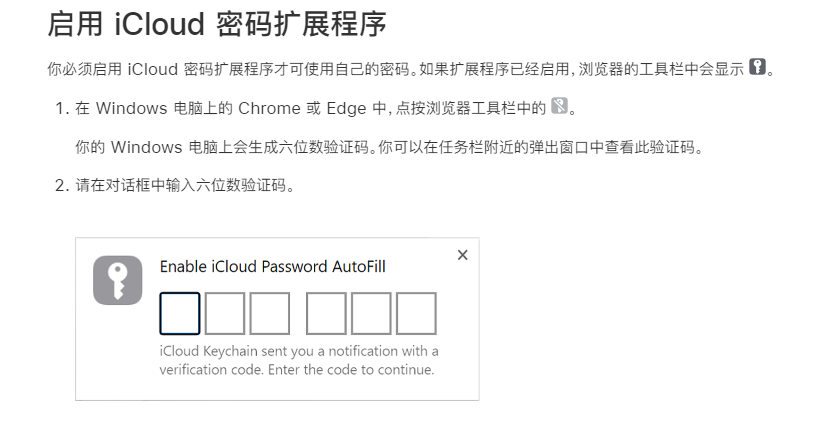Close the Enable iCloud Password AutoFill dialog
This screenshot has width=828, height=444.
[x=462, y=255]
